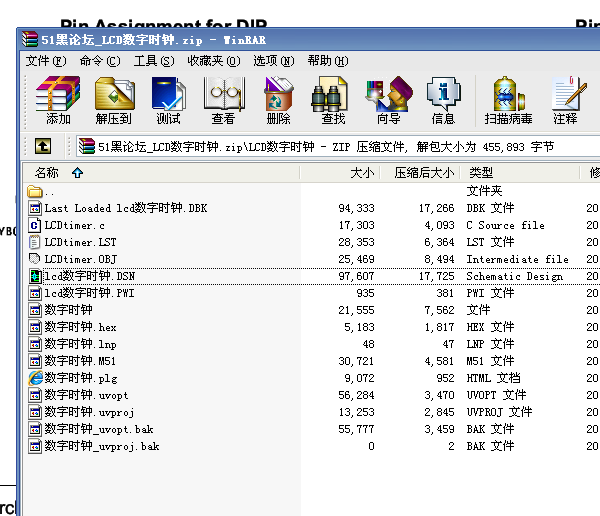The image size is (600, 516).
Task: Click the 文件夹 type of parent folder row
Action: tap(484, 191)
